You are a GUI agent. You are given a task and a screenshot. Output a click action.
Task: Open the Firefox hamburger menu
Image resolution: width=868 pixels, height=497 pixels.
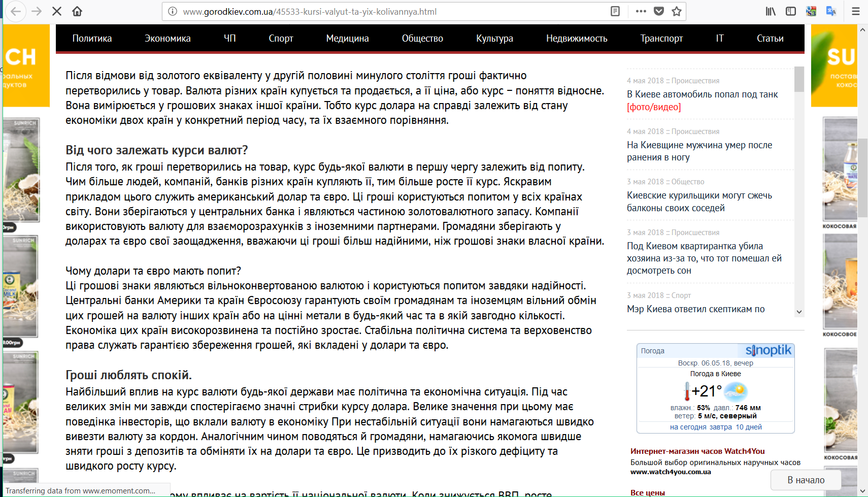tap(856, 11)
